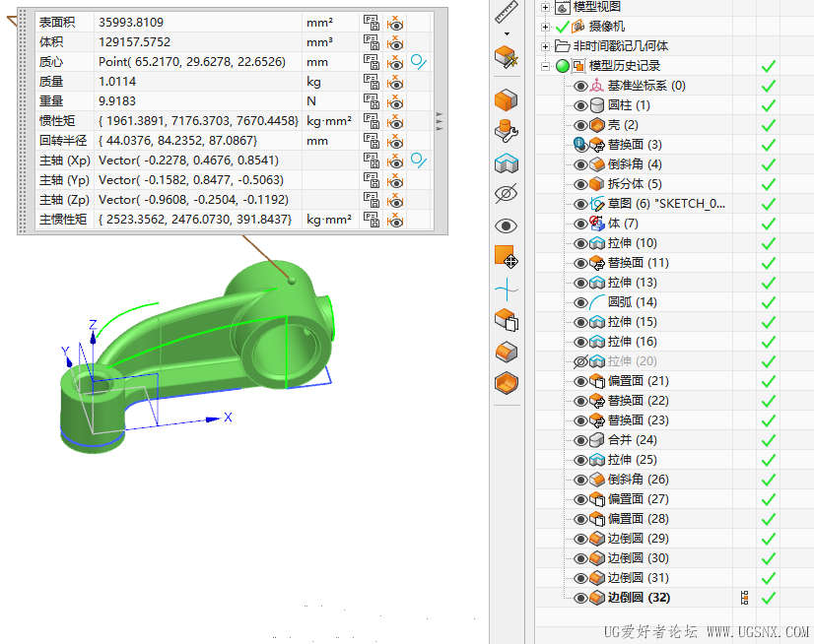Click the open eye show icon in toolbar
This screenshot has height=644, width=814.
(506, 225)
